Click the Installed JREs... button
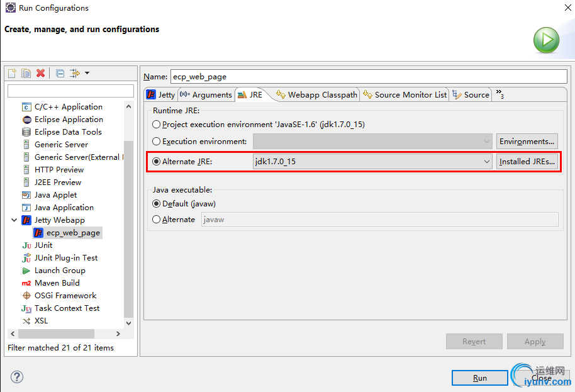 pos(527,161)
